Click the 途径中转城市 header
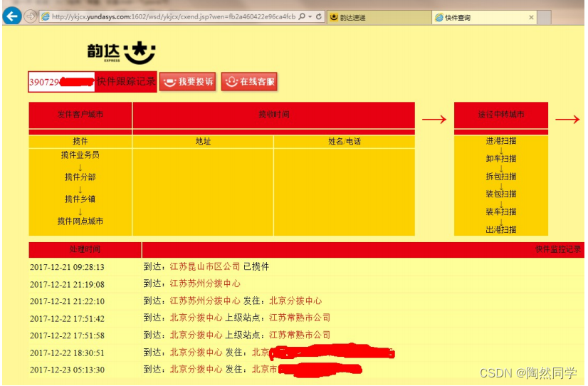Screen dimensions: 588x386 [501, 115]
